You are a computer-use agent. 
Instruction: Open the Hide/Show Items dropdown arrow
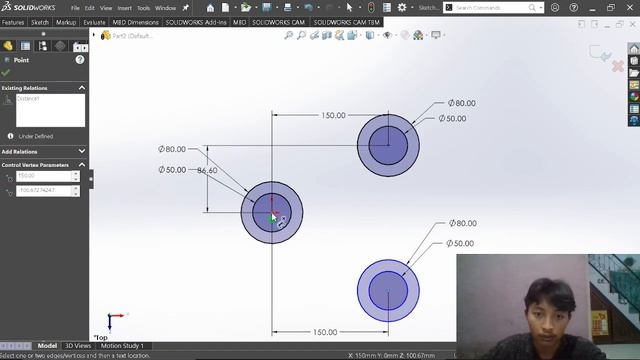(x=396, y=36)
